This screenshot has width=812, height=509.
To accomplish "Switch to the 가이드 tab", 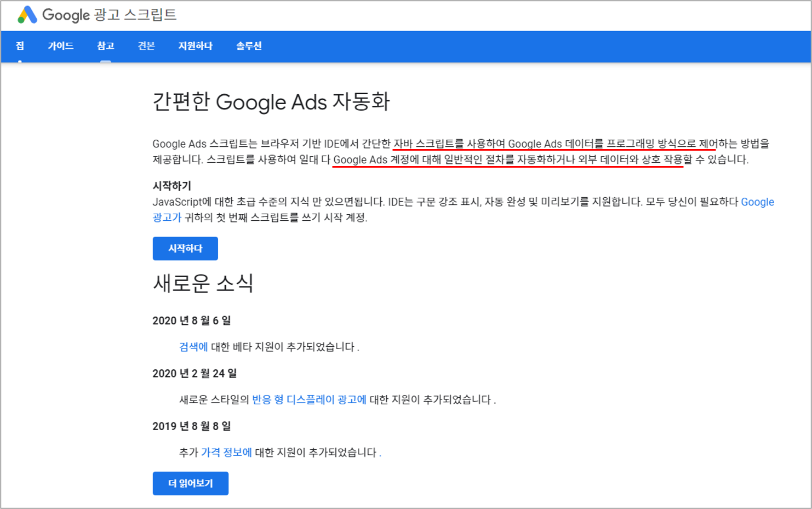I will pos(60,46).
